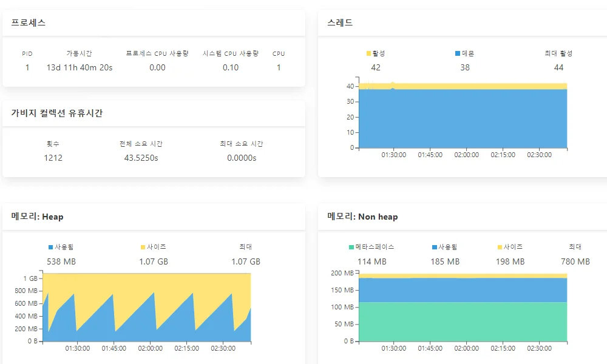Click the 800 MB axis label on Heap chart

(26, 291)
